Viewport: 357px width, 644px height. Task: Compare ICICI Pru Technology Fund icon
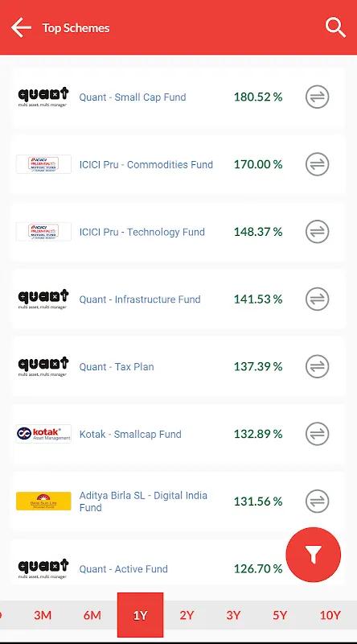[x=317, y=232]
